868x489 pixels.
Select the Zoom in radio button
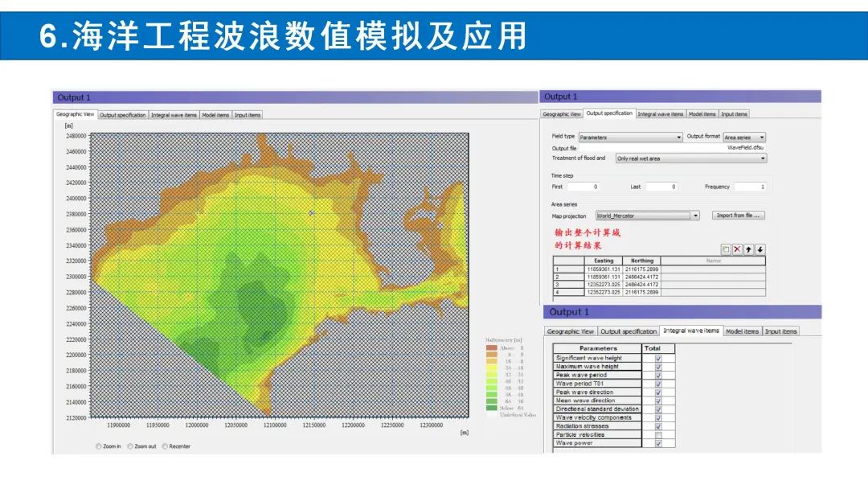pyautogui.click(x=99, y=446)
